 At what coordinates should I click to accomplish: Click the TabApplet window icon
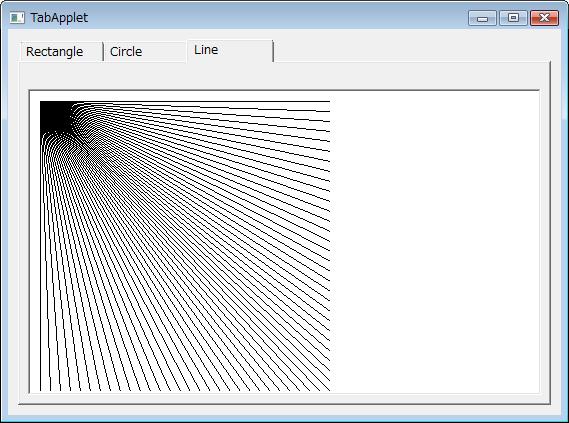click(x=17, y=17)
